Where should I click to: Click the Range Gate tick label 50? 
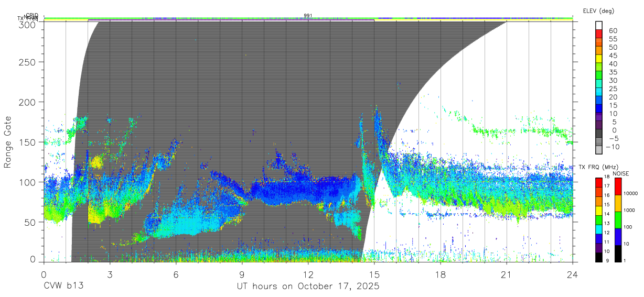pos(31,222)
